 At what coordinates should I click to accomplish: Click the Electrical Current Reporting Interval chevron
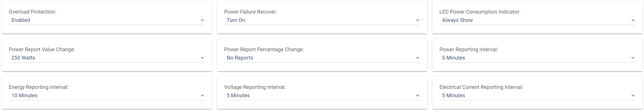pyautogui.click(x=633, y=95)
